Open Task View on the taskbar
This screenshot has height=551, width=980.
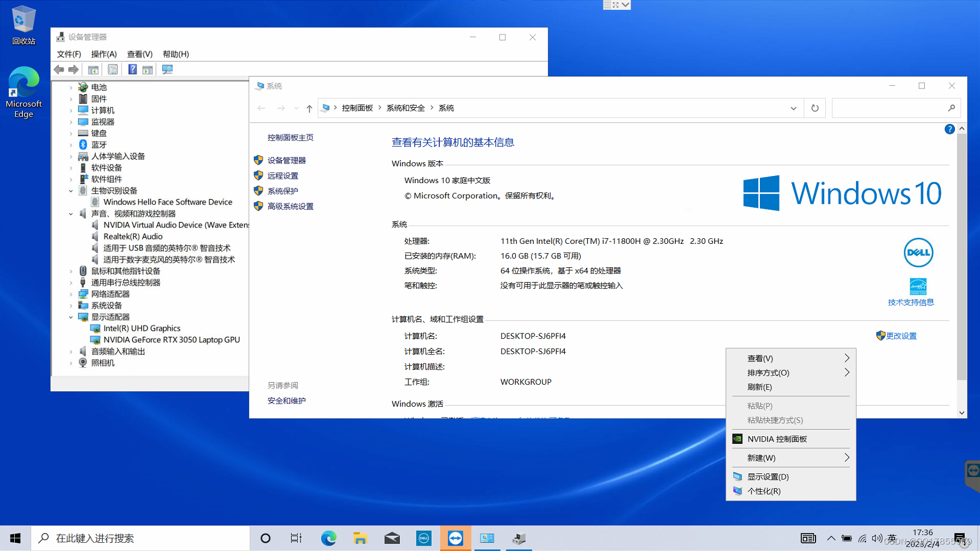(296, 538)
